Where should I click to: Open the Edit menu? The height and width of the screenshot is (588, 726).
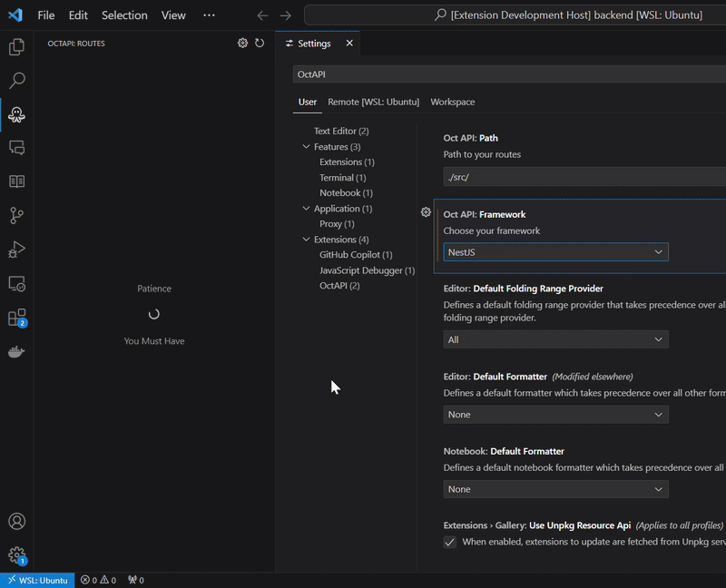coord(78,15)
